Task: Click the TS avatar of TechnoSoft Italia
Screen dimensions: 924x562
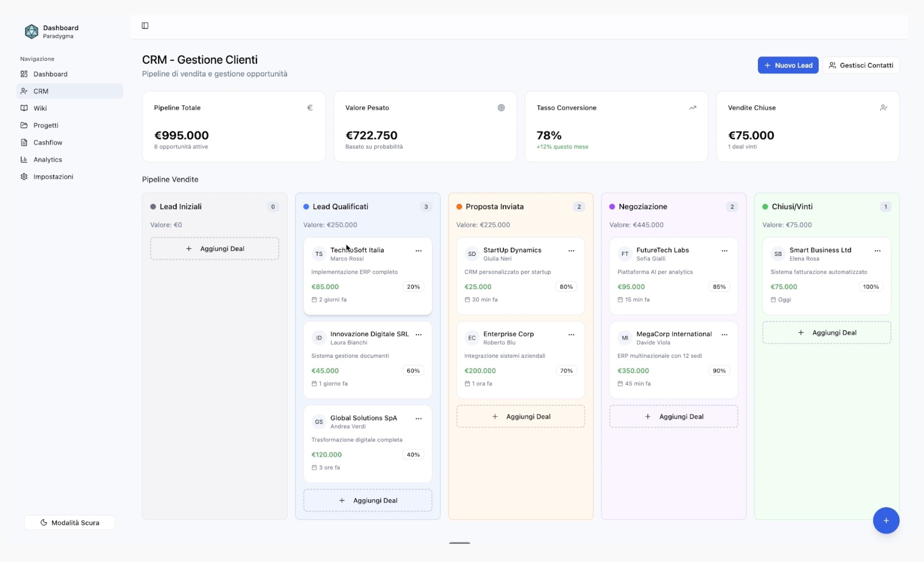Action: pyautogui.click(x=319, y=254)
